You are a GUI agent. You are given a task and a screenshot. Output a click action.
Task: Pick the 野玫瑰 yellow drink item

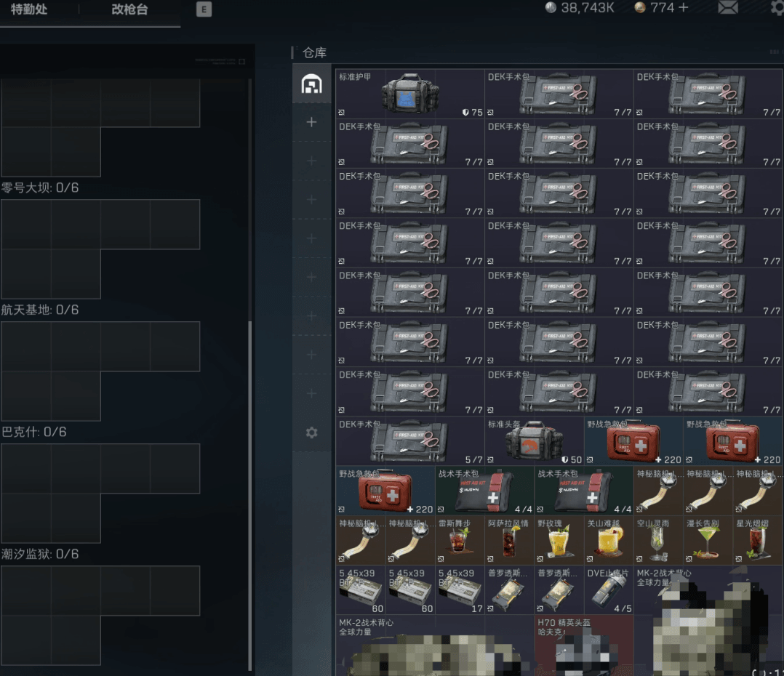(x=559, y=541)
